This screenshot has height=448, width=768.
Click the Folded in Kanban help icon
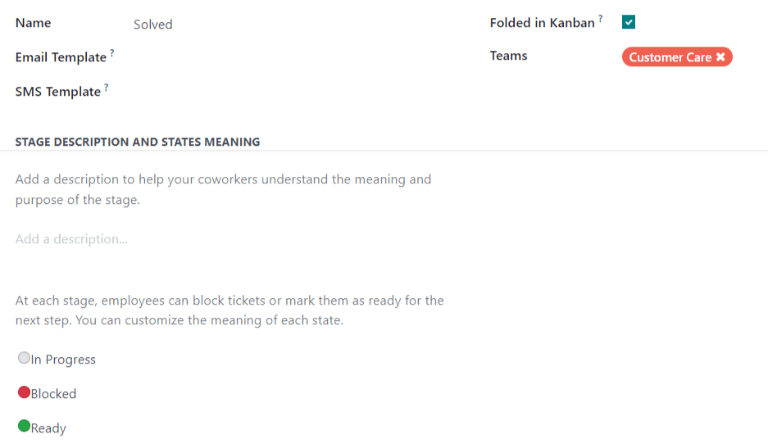600,19
